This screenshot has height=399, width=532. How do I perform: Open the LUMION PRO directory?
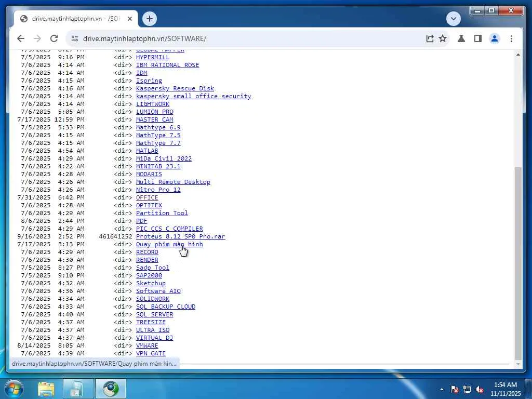click(x=154, y=112)
